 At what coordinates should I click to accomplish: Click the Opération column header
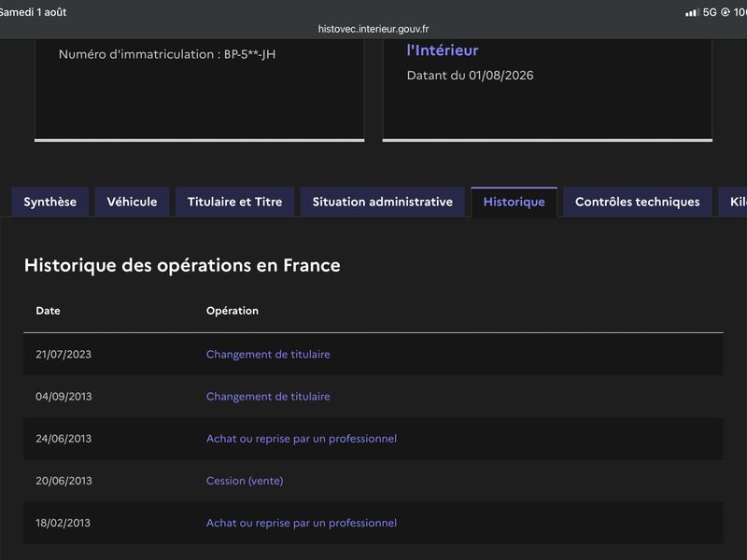click(233, 311)
